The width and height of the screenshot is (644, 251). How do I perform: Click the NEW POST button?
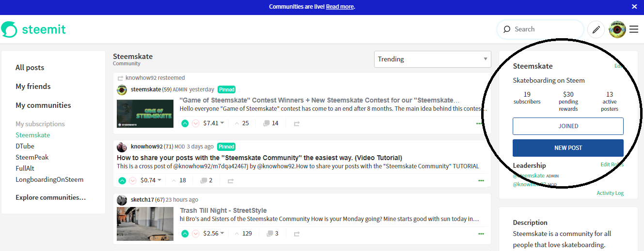568,148
